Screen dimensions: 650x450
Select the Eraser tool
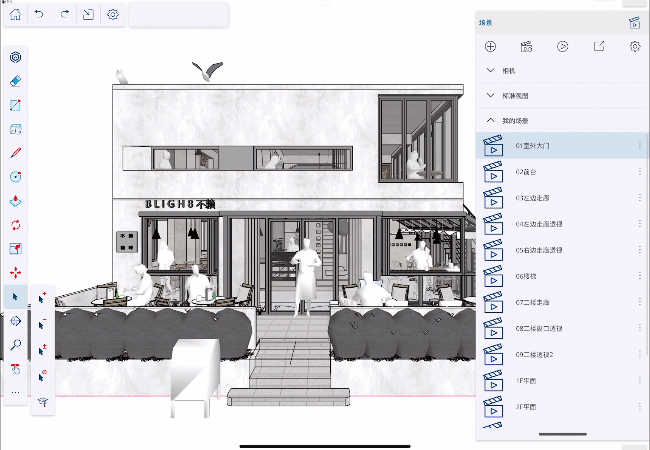tap(15, 81)
